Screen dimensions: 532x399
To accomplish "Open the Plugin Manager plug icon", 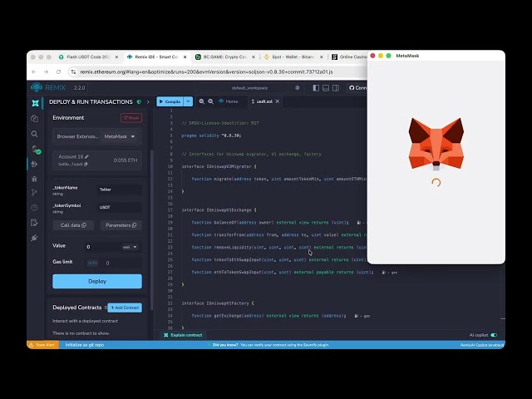I will point(34,238).
